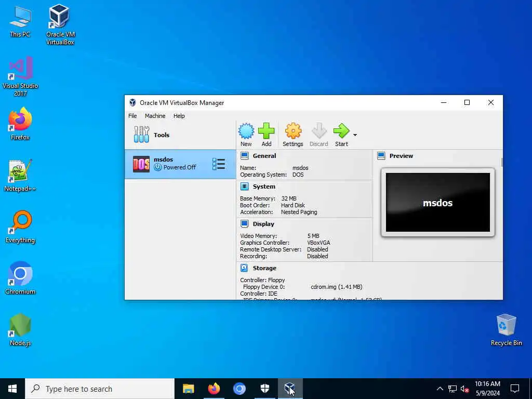Click the Video Memory value 5 MB
Screen dimensions: 532x399
313,236
